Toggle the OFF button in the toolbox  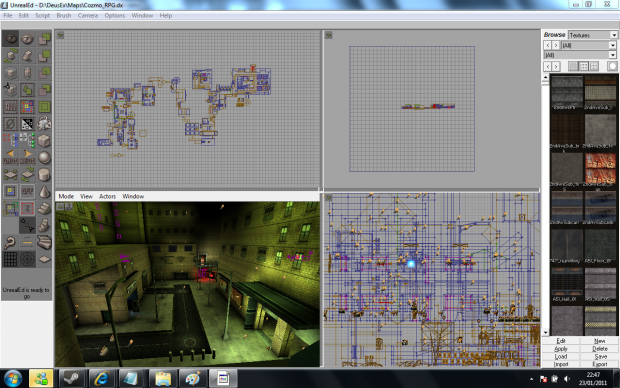(27, 191)
